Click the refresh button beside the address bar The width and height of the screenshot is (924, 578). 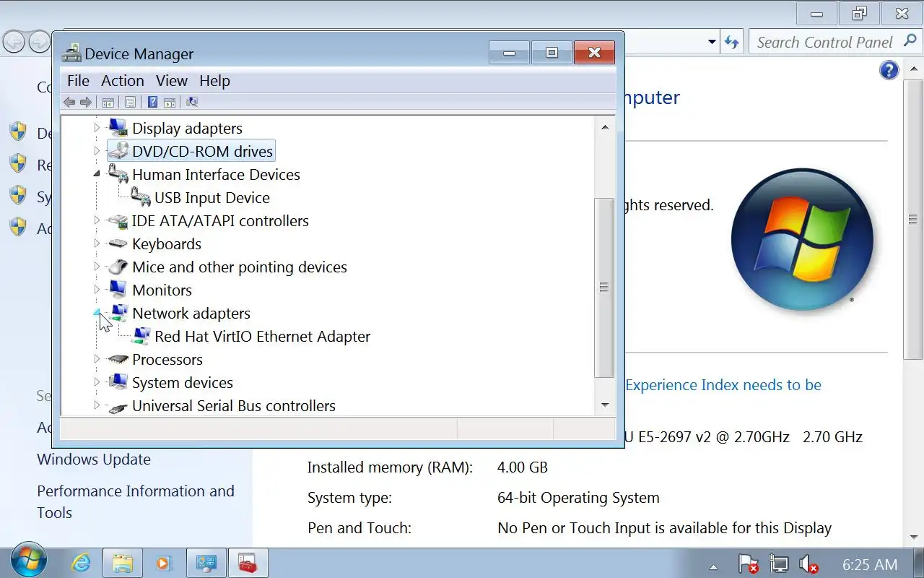(x=732, y=42)
